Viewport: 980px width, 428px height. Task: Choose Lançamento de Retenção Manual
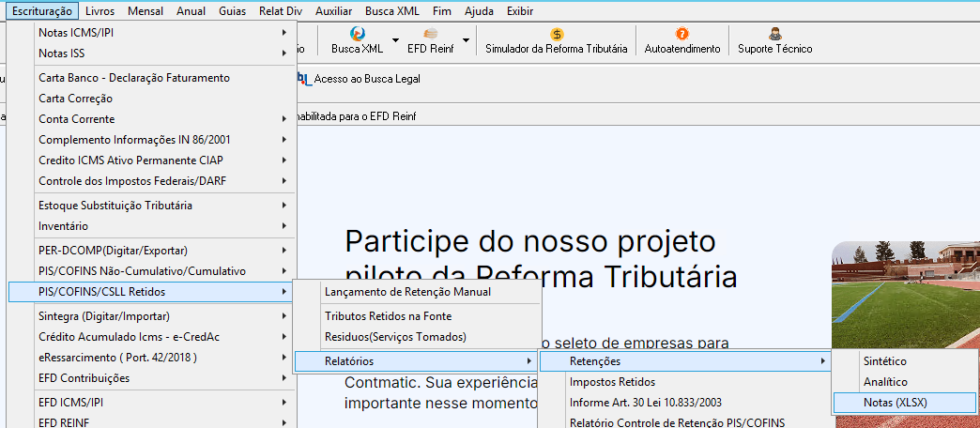pos(417,292)
